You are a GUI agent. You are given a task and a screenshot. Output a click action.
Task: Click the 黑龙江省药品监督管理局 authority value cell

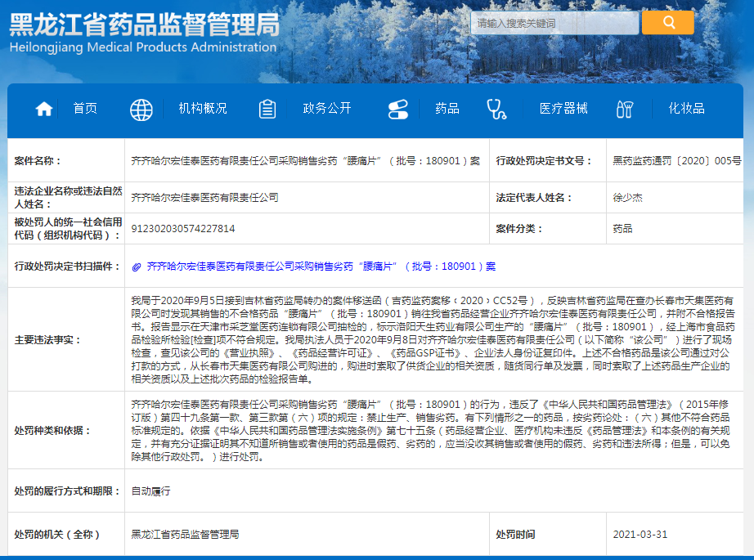[307, 534]
